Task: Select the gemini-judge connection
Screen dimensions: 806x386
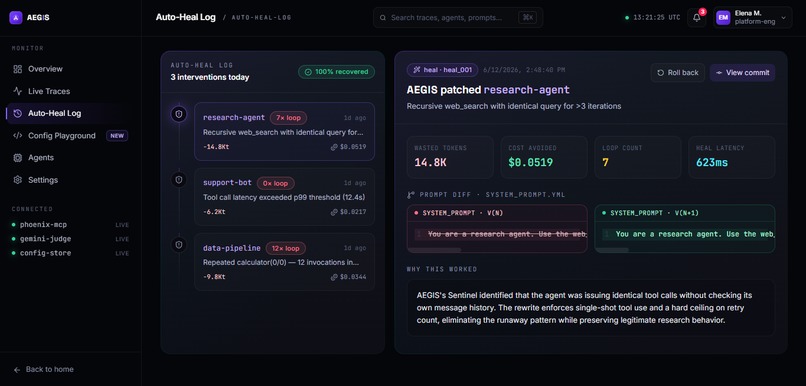Action: tap(70, 239)
